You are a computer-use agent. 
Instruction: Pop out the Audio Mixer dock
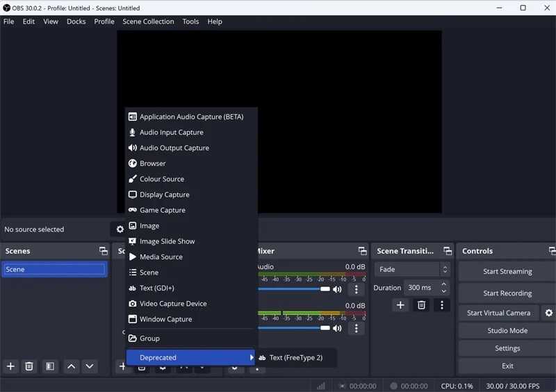(362, 251)
